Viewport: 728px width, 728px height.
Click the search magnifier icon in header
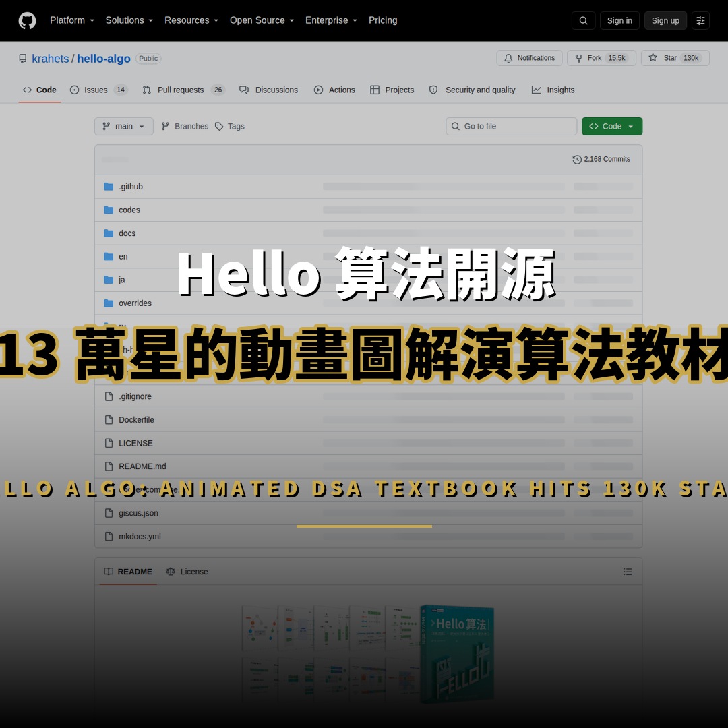tap(583, 20)
